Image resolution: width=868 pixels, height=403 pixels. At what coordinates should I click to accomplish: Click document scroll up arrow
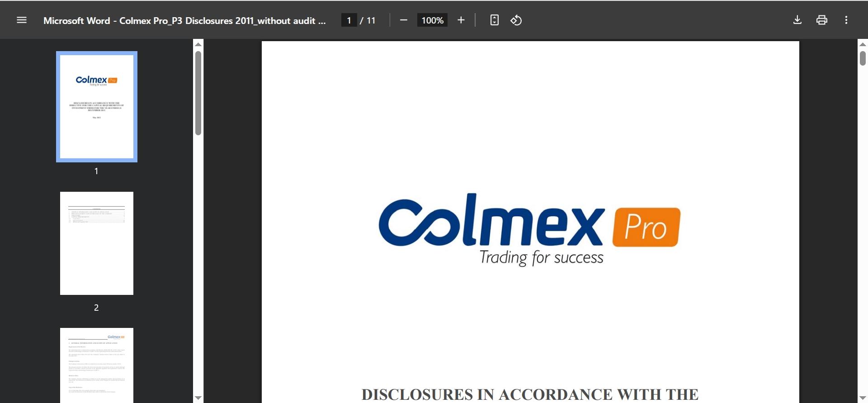tap(863, 44)
